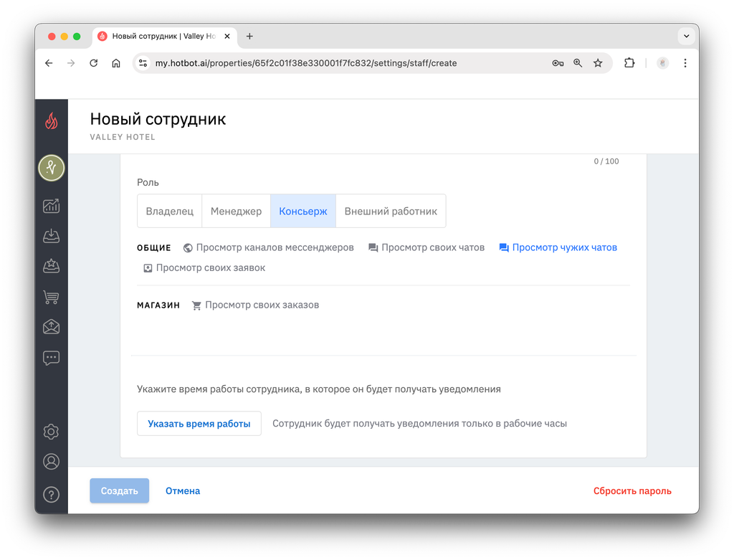Viewport: 734px width, 560px height.
Task: Close the Новый сотрудник tab
Action: [227, 36]
